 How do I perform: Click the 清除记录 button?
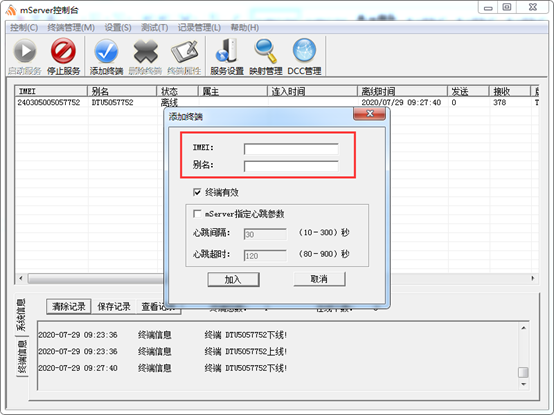[69, 307]
